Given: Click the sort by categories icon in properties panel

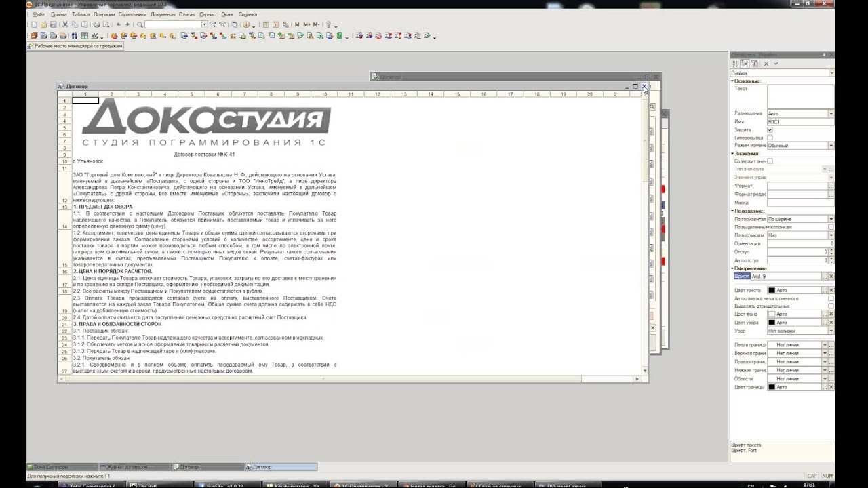Looking at the screenshot, I should point(744,64).
